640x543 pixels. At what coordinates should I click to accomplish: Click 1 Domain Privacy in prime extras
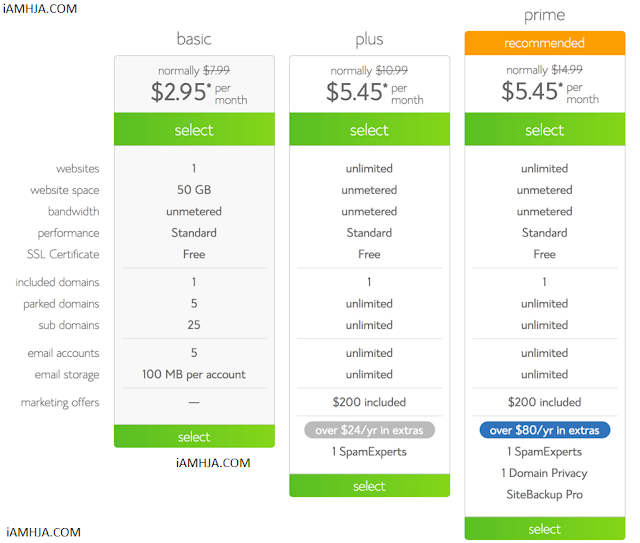[544, 473]
